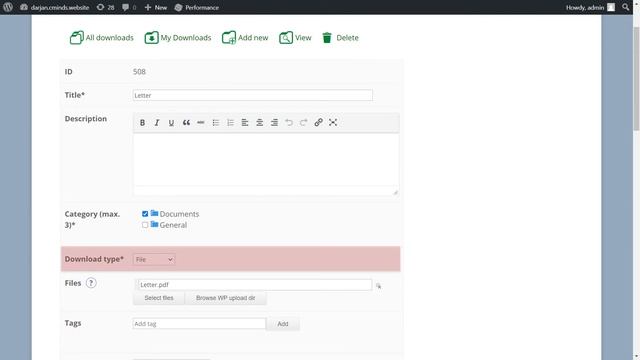Viewport: 640px width, 360px height.
Task: Insert a link in description
Action: click(x=318, y=122)
